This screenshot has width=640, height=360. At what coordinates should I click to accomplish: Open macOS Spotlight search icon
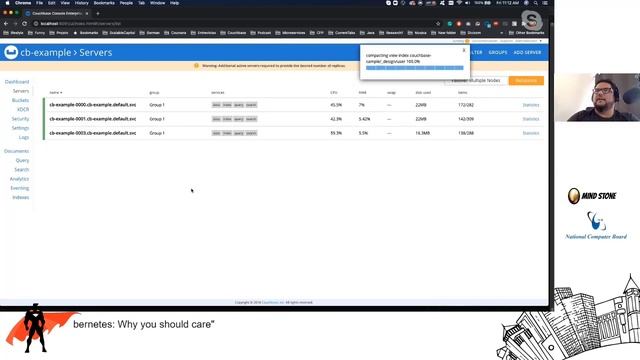(536, 3)
